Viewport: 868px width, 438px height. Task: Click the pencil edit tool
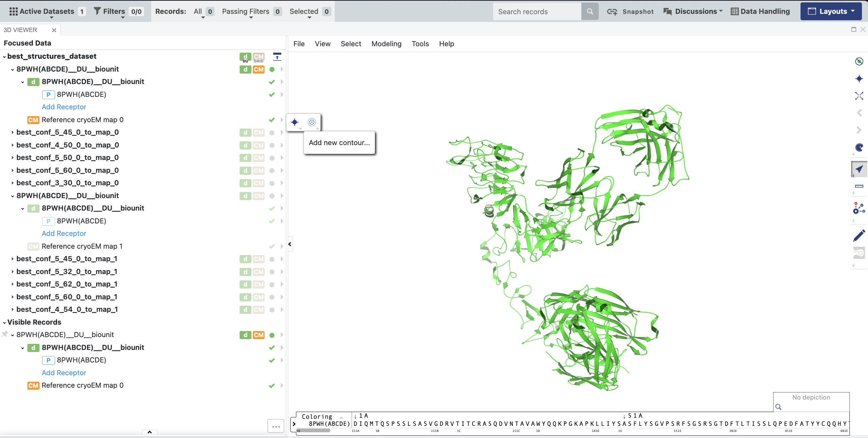(859, 236)
